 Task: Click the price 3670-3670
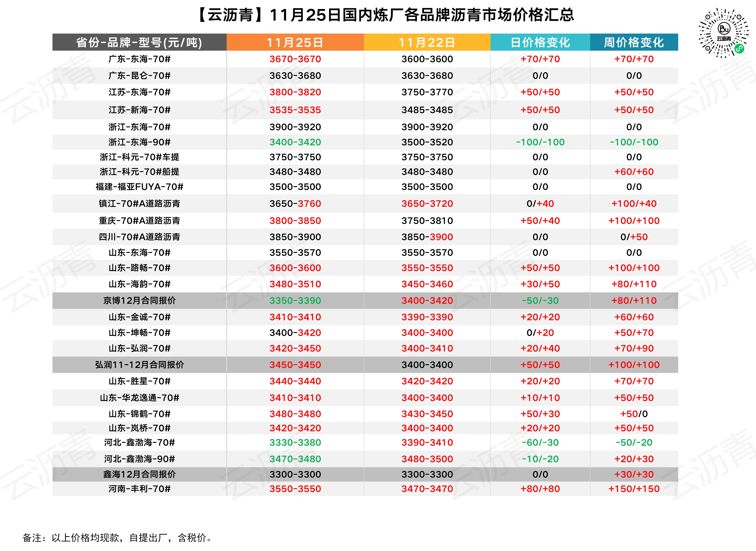pyautogui.click(x=295, y=59)
